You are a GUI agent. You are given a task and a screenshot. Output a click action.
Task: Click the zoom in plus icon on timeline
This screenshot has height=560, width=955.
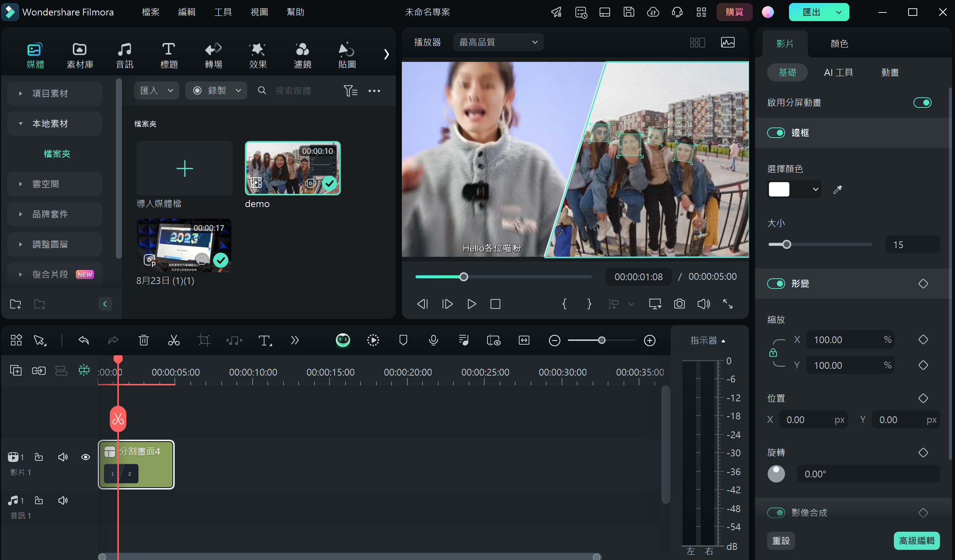[649, 341]
